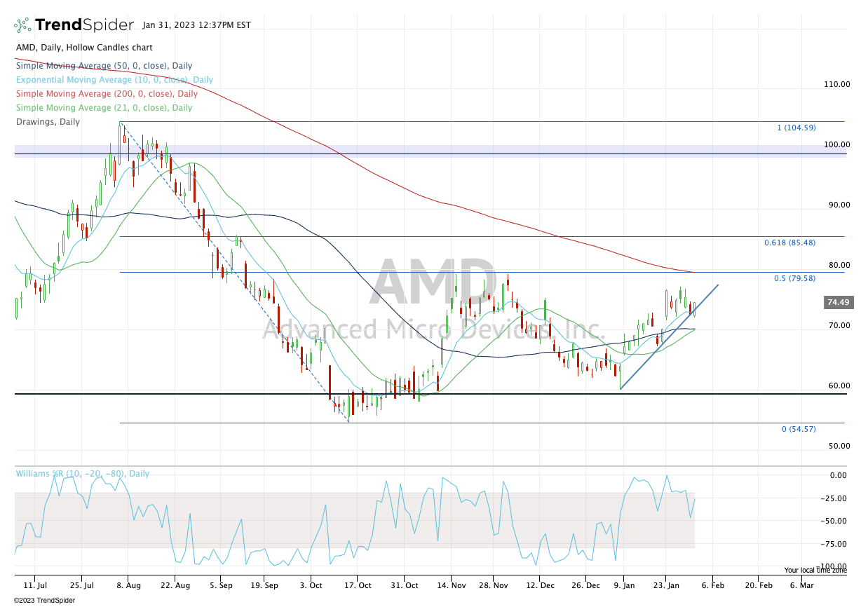This screenshot has width=868, height=607.
Task: Click the 20. Feb date axis label
Action: click(759, 585)
